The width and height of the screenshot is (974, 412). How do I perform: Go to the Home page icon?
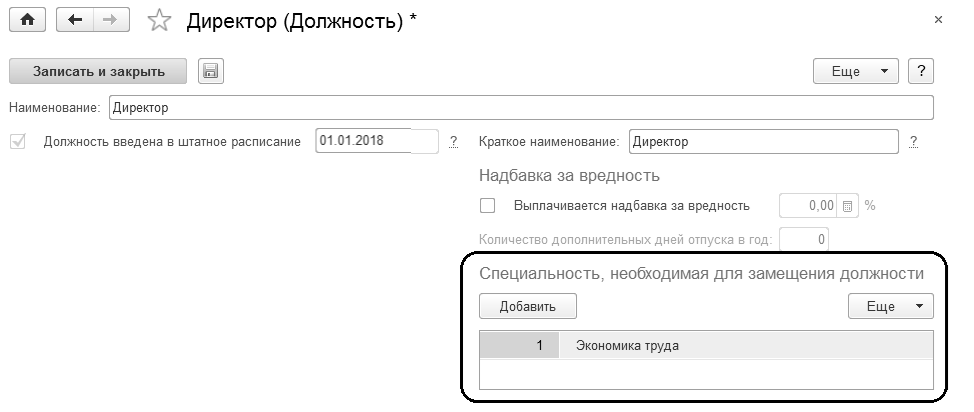[28, 20]
